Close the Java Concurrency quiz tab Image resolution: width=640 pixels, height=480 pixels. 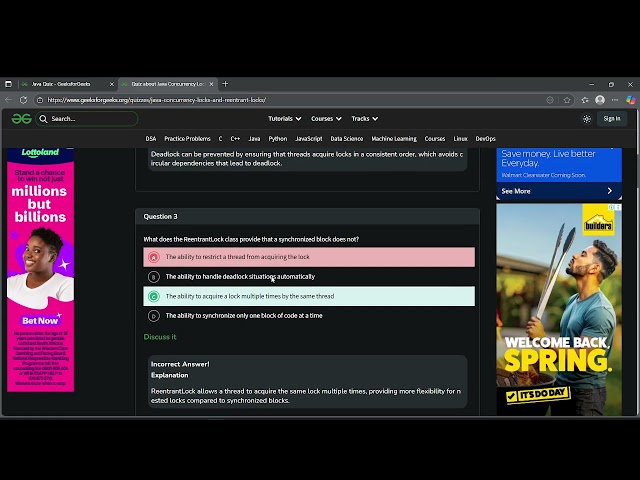tap(211, 84)
